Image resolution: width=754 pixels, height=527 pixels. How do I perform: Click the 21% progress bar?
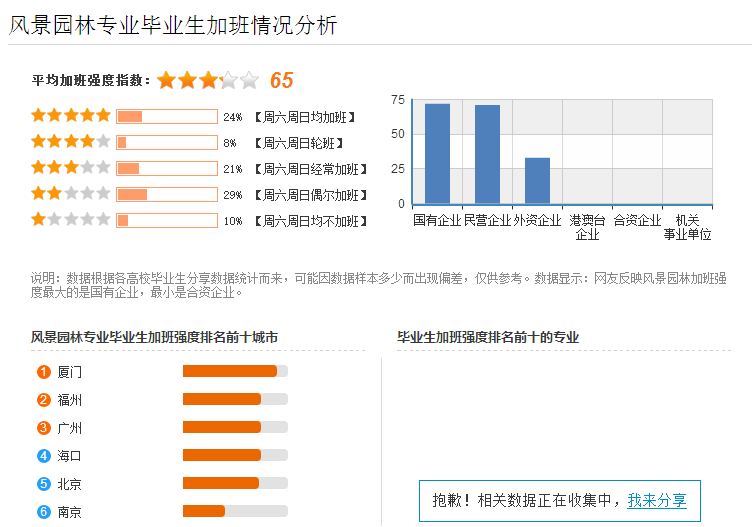[167, 168]
